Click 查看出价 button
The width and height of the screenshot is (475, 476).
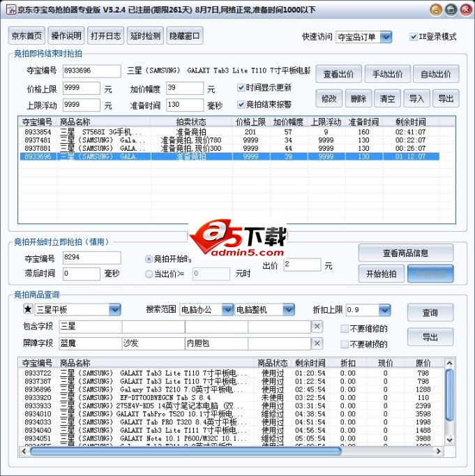pos(338,74)
